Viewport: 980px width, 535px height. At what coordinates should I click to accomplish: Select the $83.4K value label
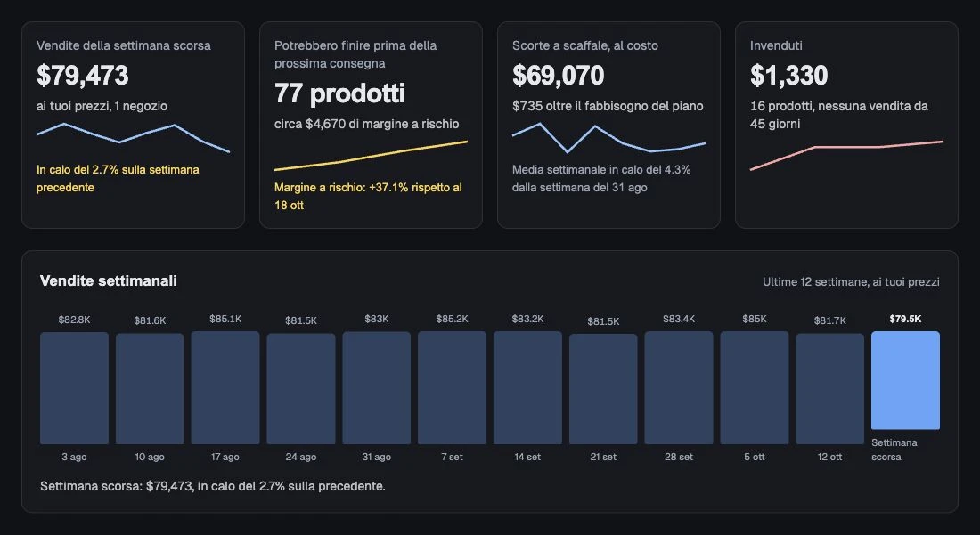click(x=680, y=319)
